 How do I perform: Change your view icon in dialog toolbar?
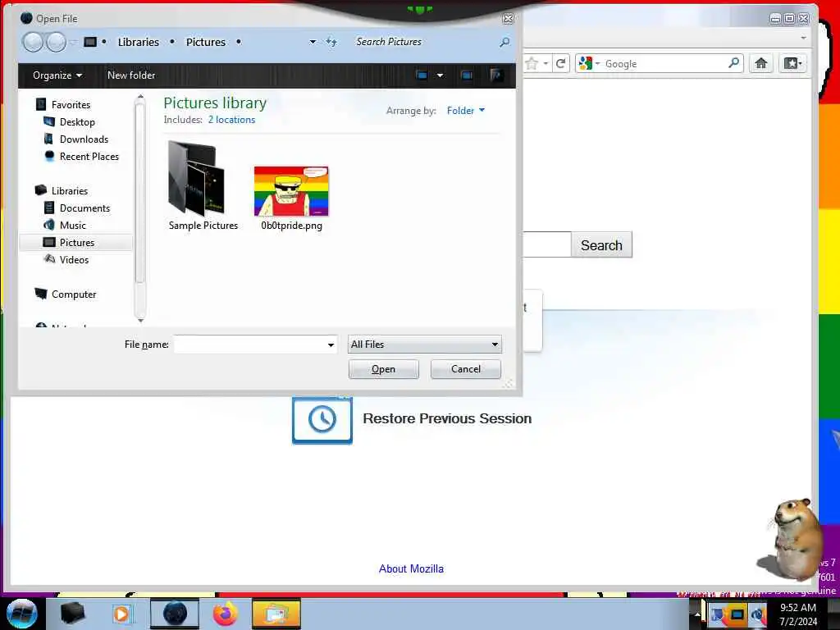coord(422,75)
